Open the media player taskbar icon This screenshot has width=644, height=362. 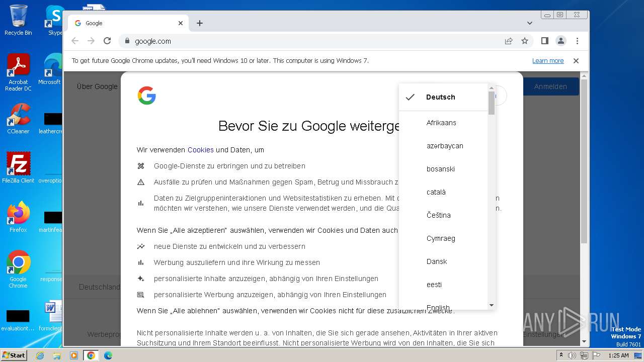click(x=74, y=355)
